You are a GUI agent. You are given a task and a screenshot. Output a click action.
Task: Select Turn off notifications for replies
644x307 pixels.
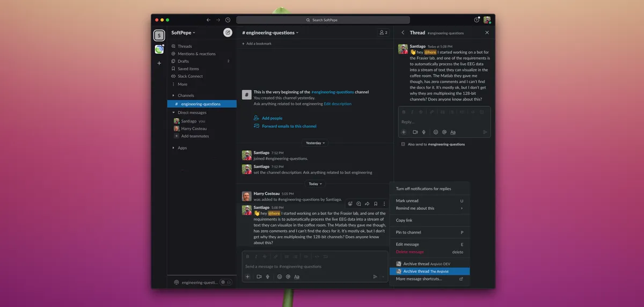point(429,189)
